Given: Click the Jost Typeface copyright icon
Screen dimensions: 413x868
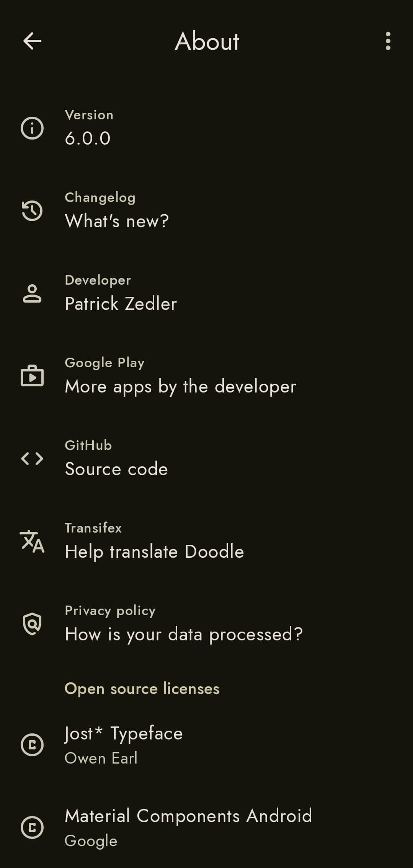Looking at the screenshot, I should [x=32, y=745].
